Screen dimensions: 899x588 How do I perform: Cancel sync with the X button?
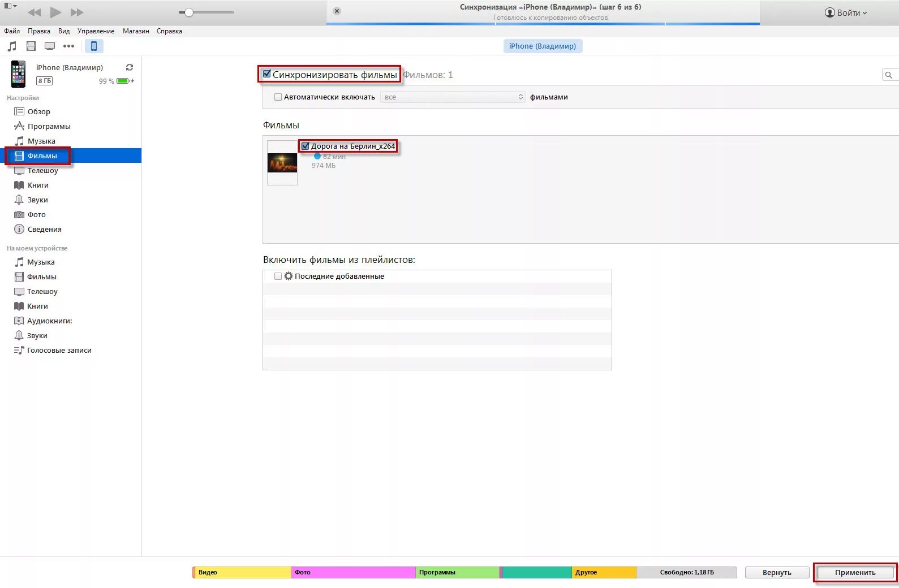click(x=337, y=11)
